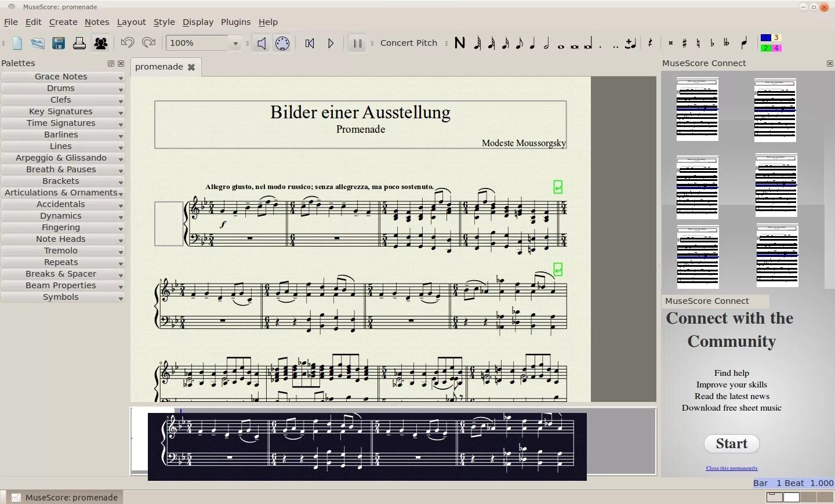Screen dimensions: 835x504
Task: Select the whole note duration
Action: [561, 46]
